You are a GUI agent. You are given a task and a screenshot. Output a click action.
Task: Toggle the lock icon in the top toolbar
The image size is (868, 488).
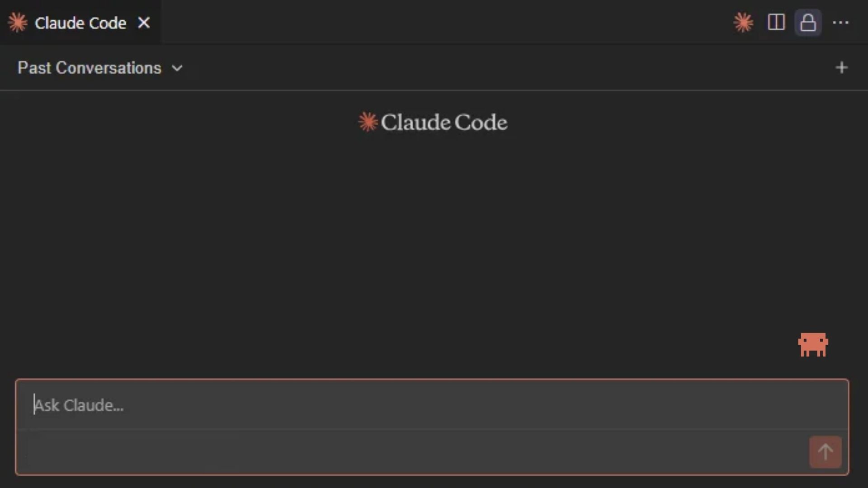pyautogui.click(x=808, y=23)
